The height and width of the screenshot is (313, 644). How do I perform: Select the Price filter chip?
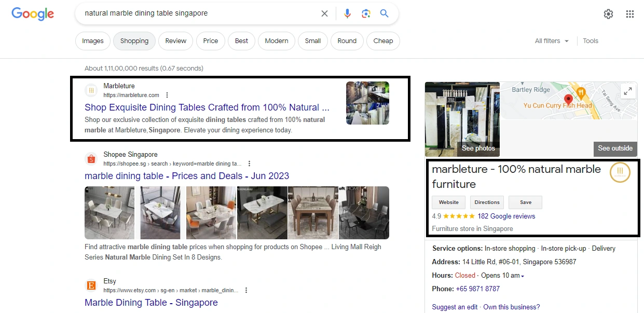click(x=211, y=41)
